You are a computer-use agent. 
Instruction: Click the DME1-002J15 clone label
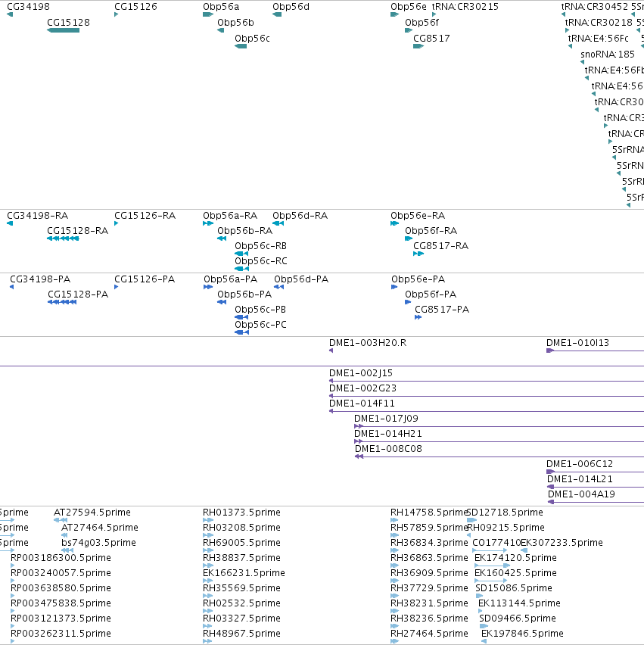click(x=361, y=373)
